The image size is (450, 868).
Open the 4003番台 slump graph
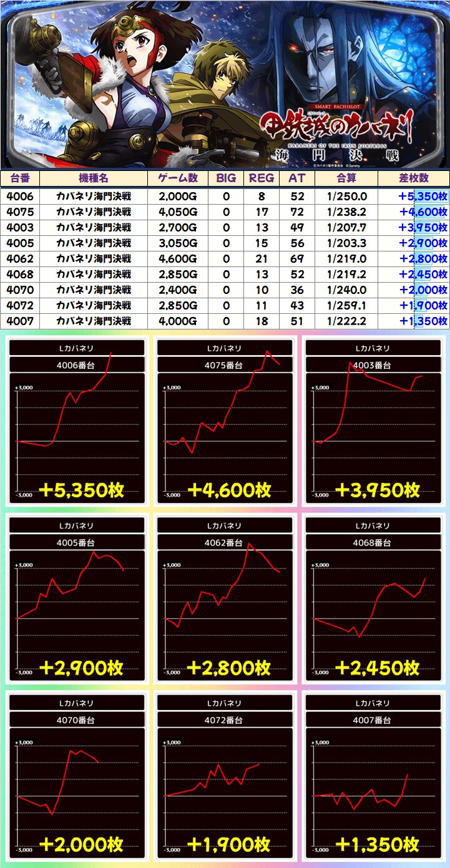[x=373, y=421]
